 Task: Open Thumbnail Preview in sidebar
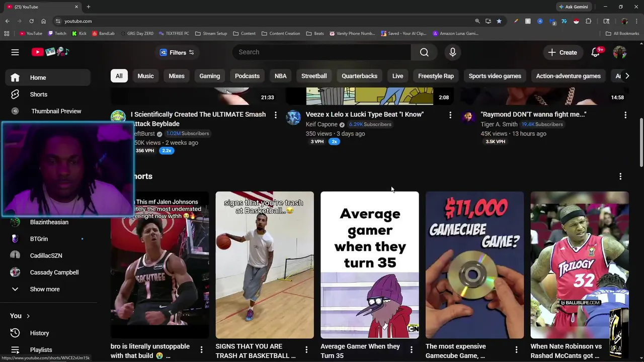pyautogui.click(x=48, y=111)
